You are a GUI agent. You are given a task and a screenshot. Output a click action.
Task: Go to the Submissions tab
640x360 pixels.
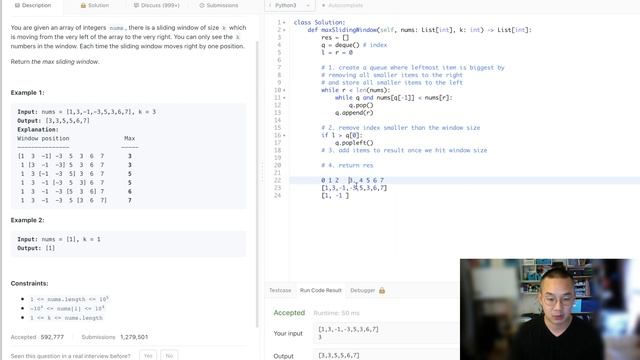coord(218,5)
